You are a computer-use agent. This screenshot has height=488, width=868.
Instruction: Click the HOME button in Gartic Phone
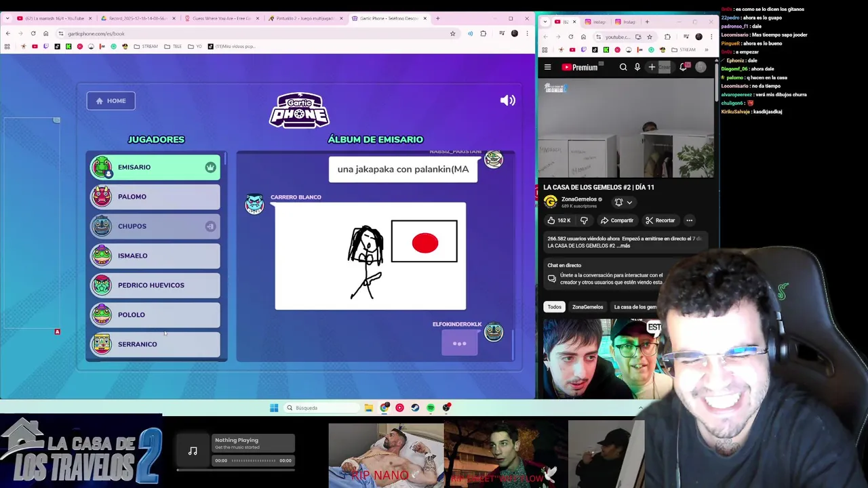[x=111, y=101]
